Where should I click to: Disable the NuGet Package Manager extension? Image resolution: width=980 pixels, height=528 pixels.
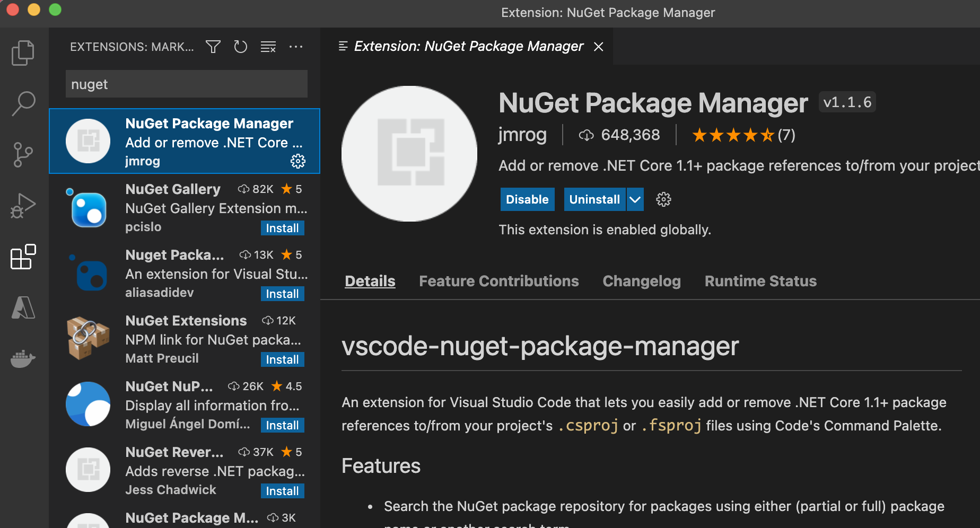click(x=527, y=199)
